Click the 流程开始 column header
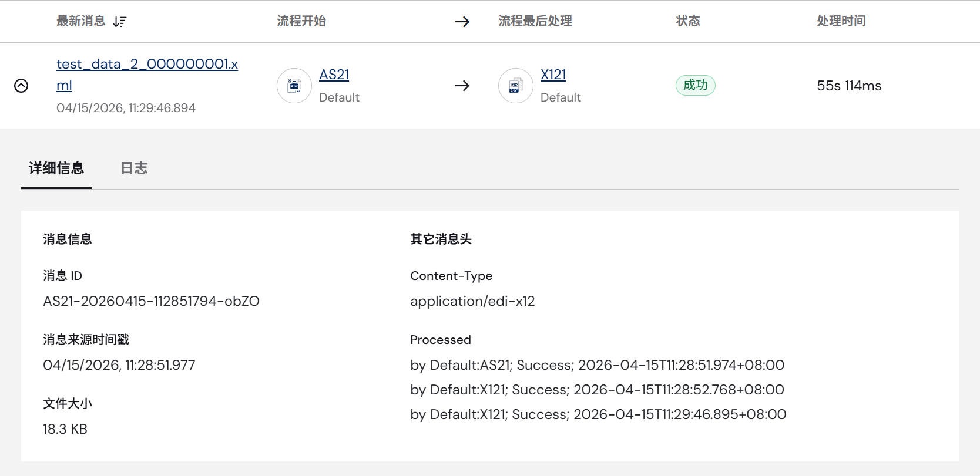This screenshot has width=980, height=476. point(301,21)
